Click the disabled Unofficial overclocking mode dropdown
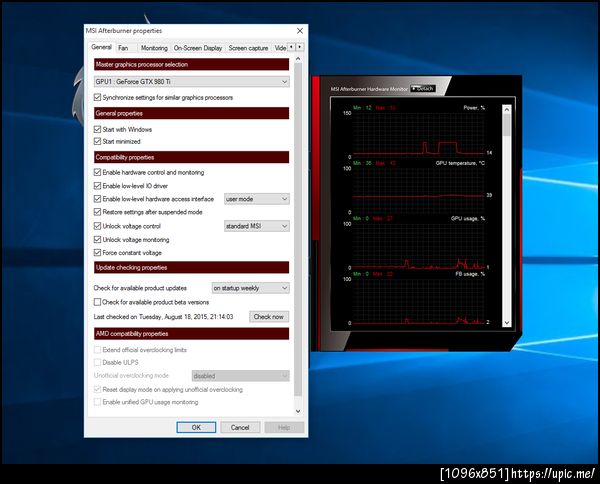 coord(240,376)
